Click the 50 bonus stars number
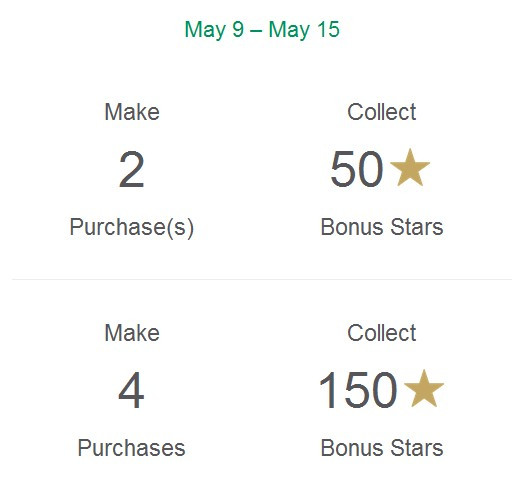This screenshot has height=478, width=518. coord(357,169)
